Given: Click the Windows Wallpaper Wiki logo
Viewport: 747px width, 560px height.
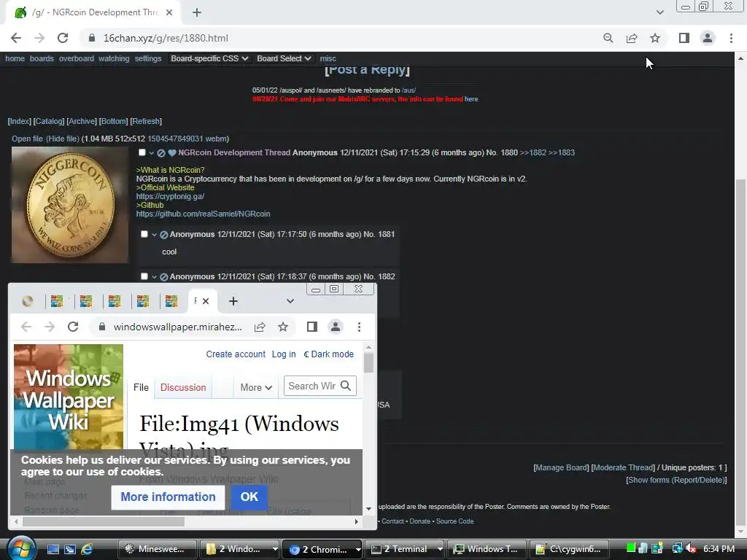Looking at the screenshot, I should [69, 397].
